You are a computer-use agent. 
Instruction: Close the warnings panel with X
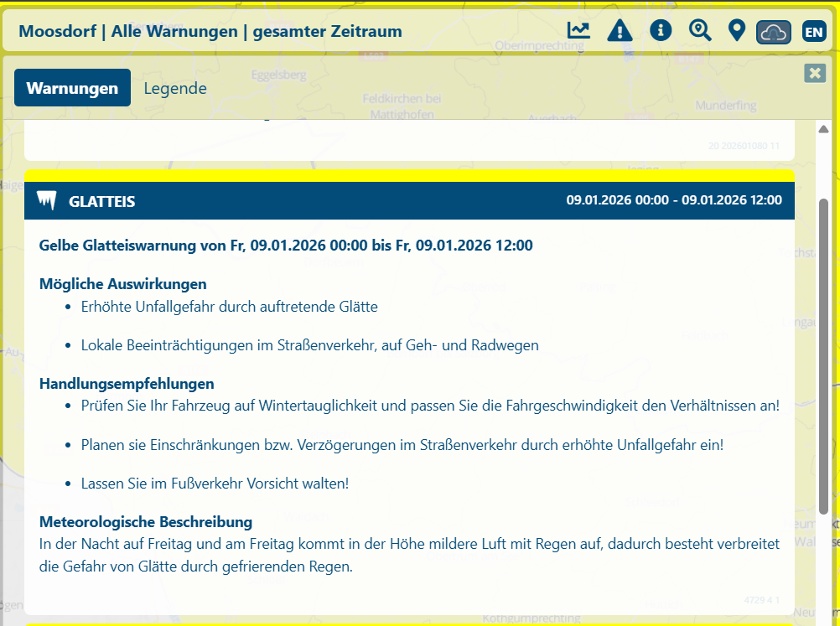pyautogui.click(x=815, y=73)
